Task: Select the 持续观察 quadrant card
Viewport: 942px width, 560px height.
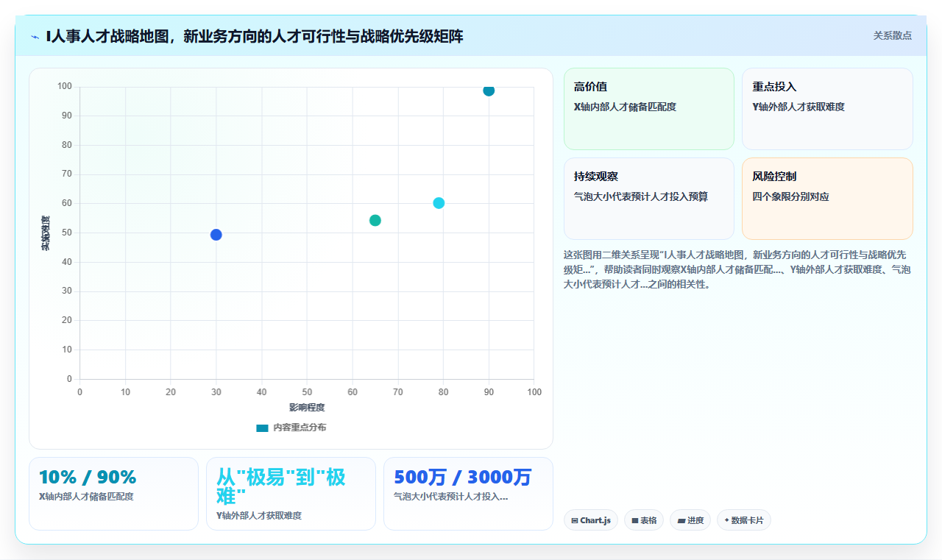Action: 649,199
